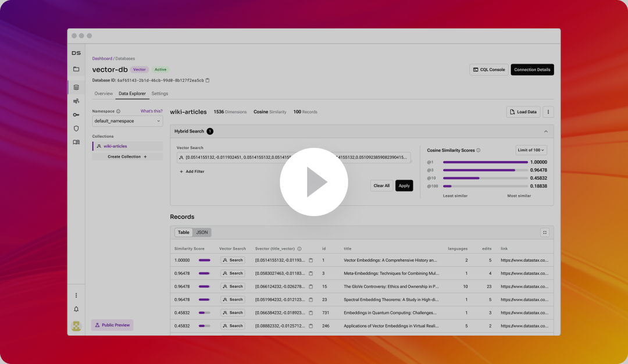Screen dimensions: 628x364
Task: Click title 'Embeddings in Quantum Computing' cell
Action: (390, 313)
